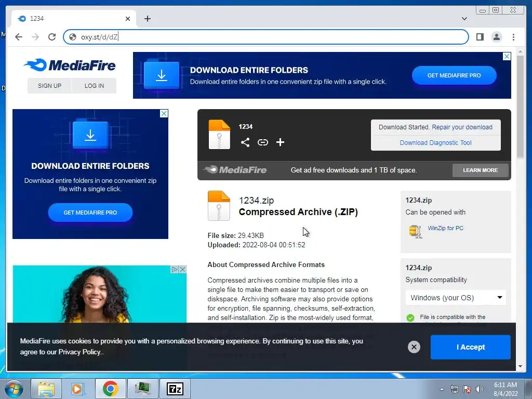The image size is (532, 399).
Task: Click the AdChoices icon on photo ad
Action: tap(175, 270)
